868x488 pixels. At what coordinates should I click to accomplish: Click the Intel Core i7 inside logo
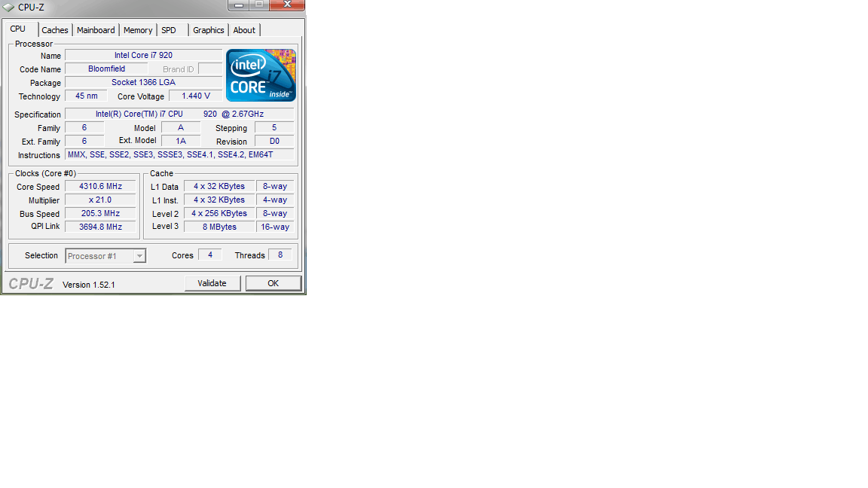(261, 75)
